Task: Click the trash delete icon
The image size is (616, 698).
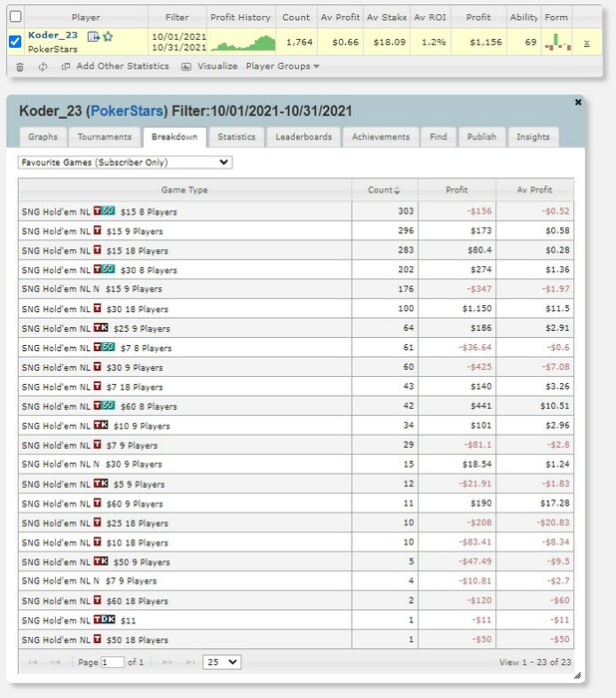Action: click(x=20, y=67)
